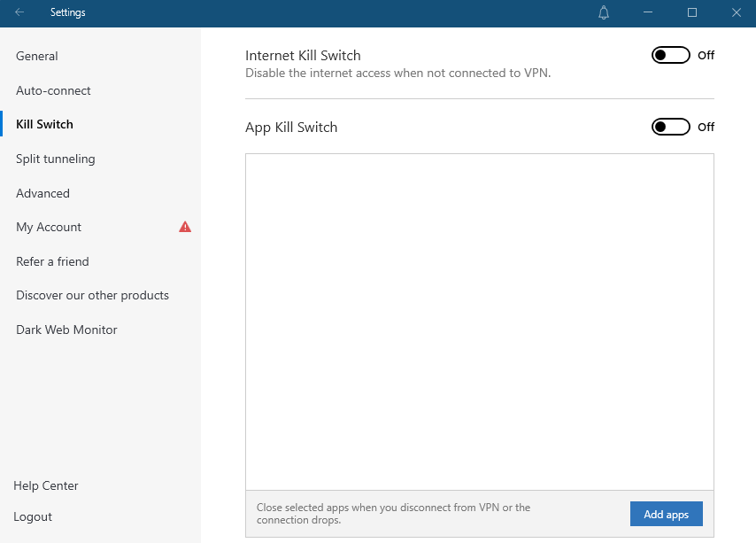This screenshot has height=543, width=756.
Task: Open Split tunneling settings
Action: point(55,159)
